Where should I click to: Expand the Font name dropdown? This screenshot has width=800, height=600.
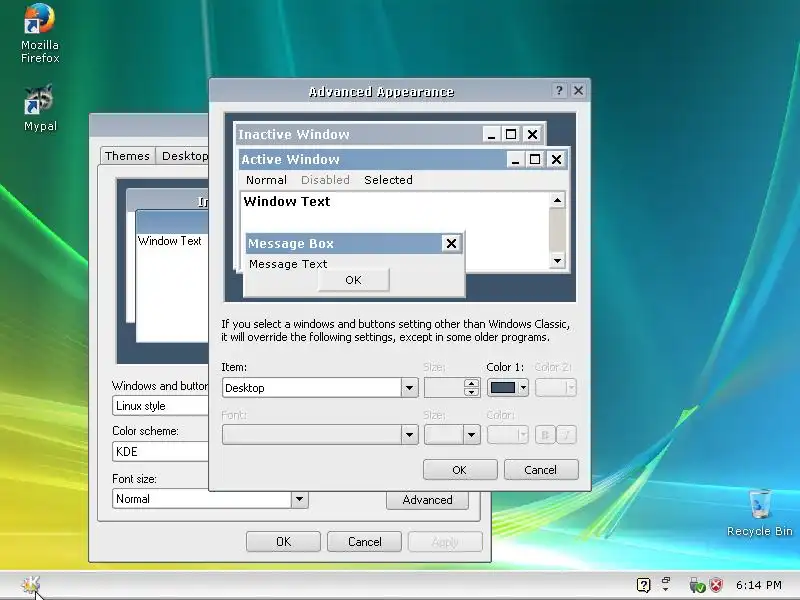(x=409, y=435)
